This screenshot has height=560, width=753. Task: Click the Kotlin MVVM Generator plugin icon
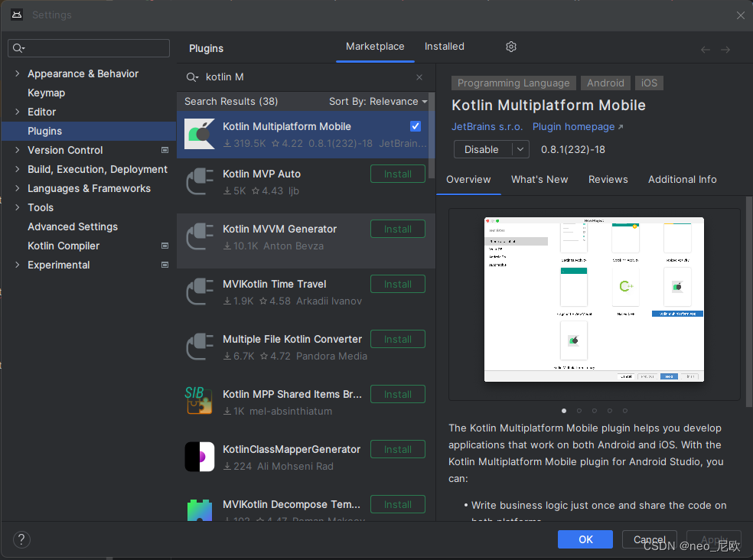tap(200, 236)
